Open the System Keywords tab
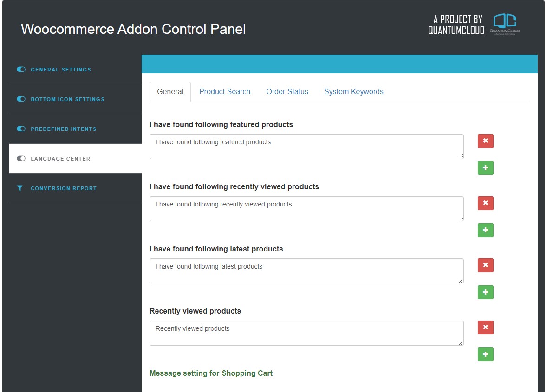The width and height of the screenshot is (553, 392). (x=354, y=92)
